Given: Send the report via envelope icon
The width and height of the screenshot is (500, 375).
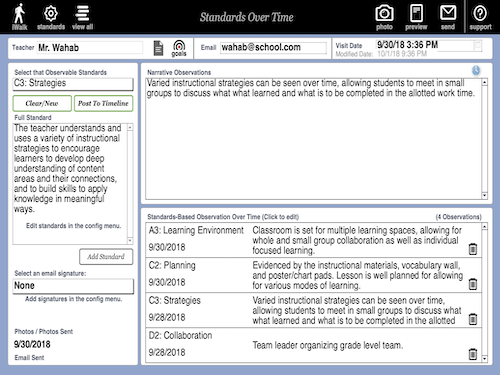Looking at the screenshot, I should 448,17.
